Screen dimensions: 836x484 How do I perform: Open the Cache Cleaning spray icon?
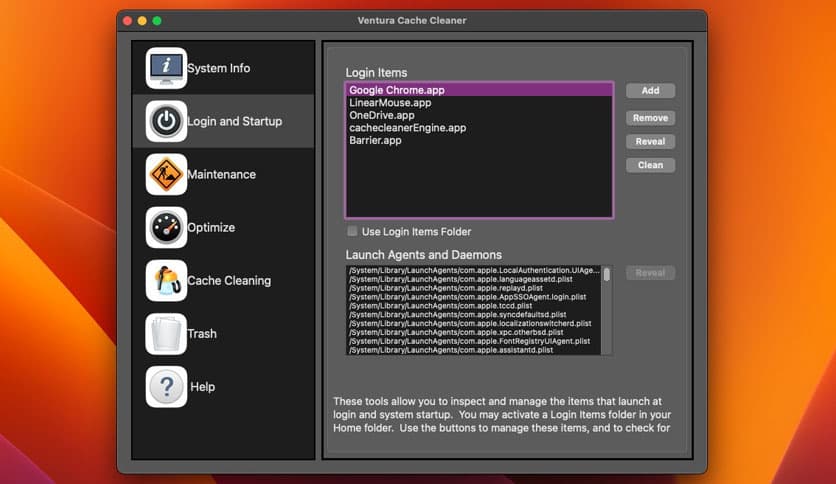tap(166, 280)
